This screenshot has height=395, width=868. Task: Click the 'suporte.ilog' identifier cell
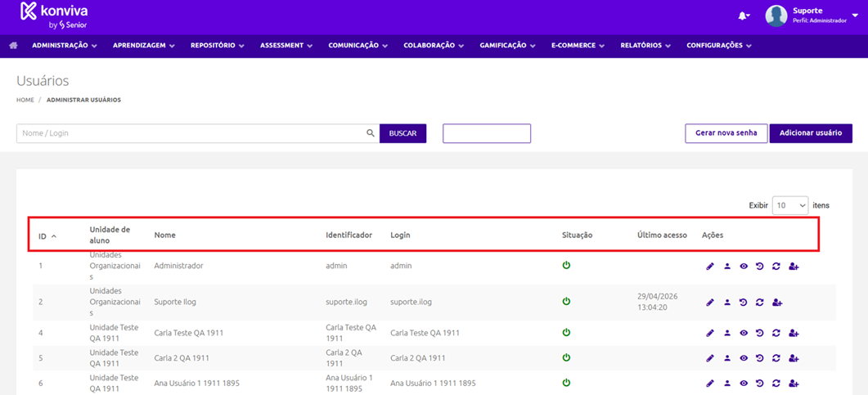[347, 302]
